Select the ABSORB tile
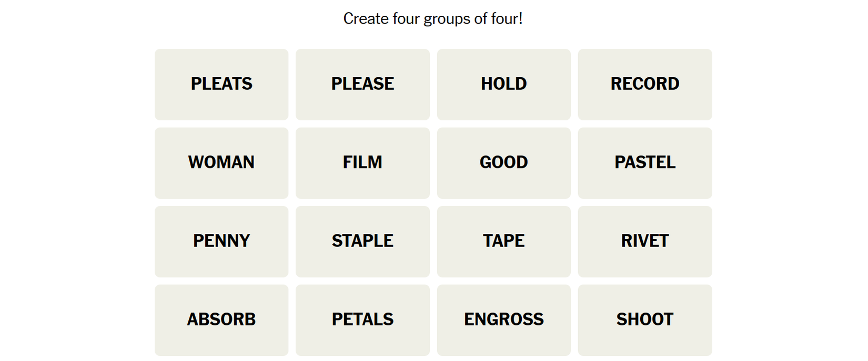The height and width of the screenshot is (361, 868). tap(221, 320)
